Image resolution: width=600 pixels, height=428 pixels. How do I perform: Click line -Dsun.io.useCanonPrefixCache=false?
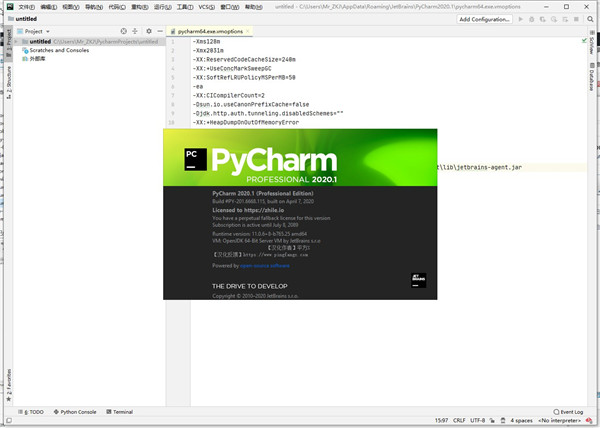point(251,104)
